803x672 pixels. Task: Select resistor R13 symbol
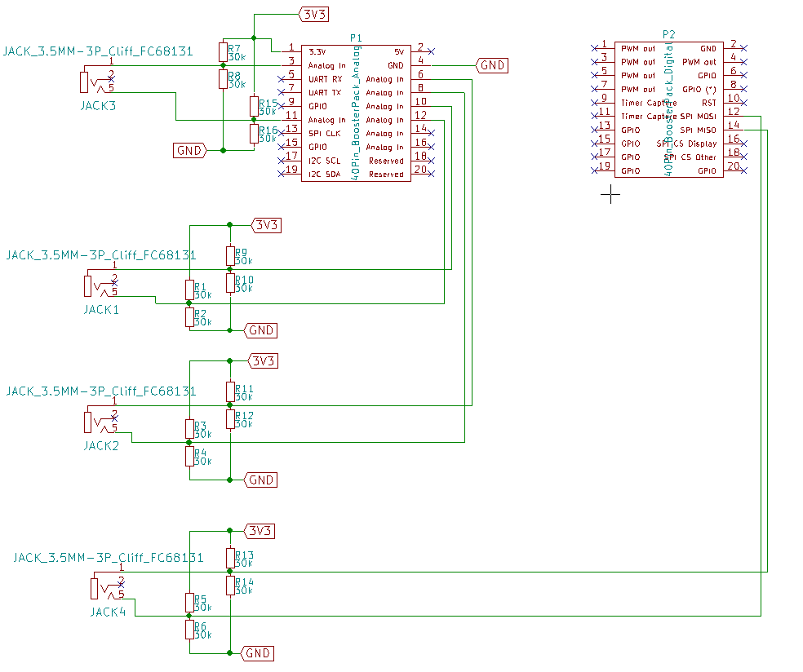(x=230, y=559)
